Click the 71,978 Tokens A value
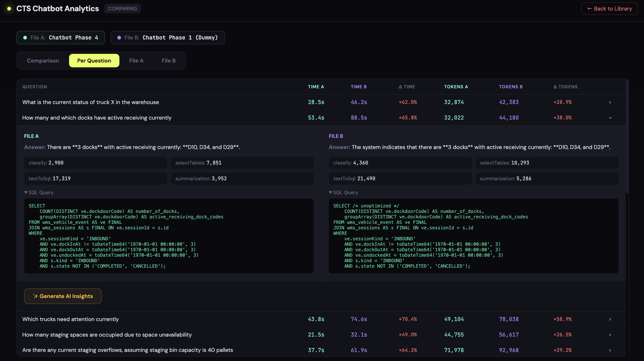644x361 pixels. click(454, 350)
